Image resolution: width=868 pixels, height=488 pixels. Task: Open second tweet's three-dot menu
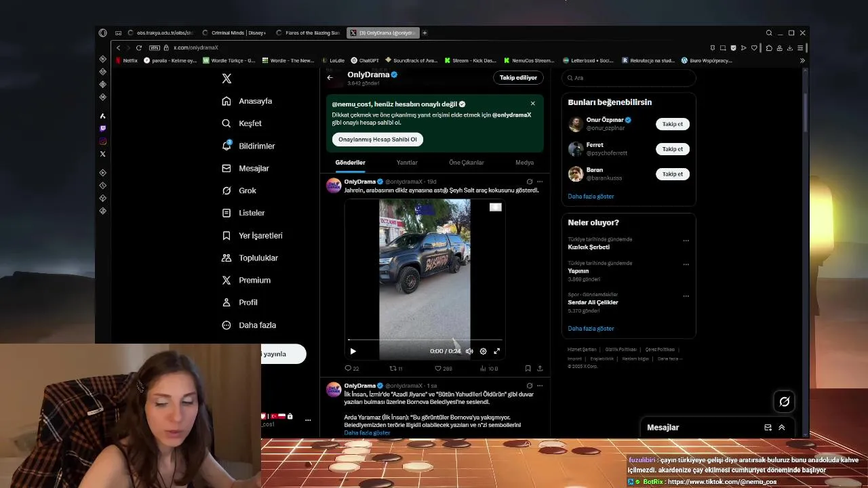540,386
